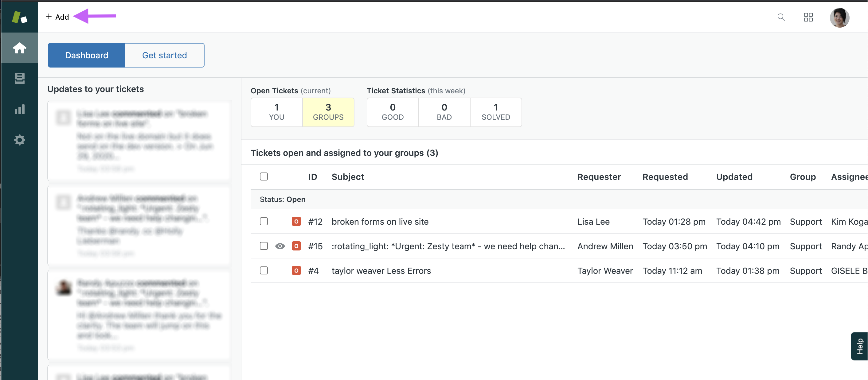Click requester Lisa Lee

pos(593,222)
